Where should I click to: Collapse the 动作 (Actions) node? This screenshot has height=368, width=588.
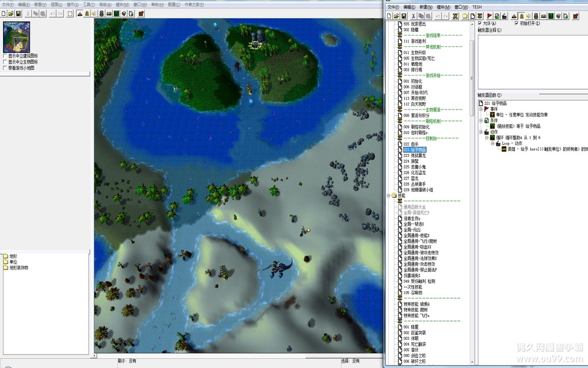[x=481, y=132]
